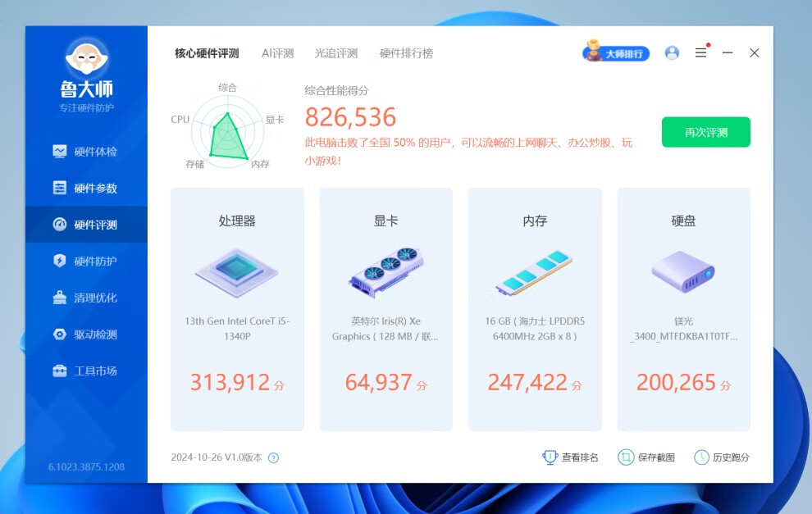Switch to the 硬件排行榜 tab
Viewport: 812px width, 514px height.
407,53
